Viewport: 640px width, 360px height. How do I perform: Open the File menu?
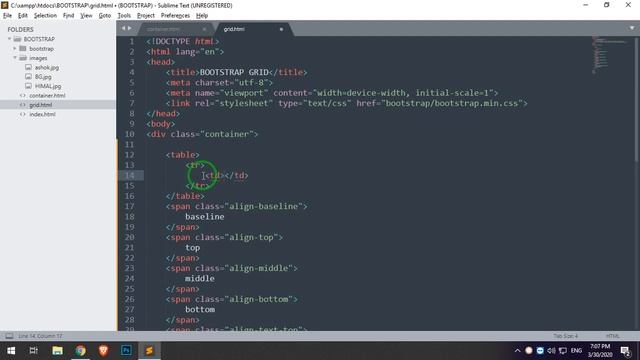tap(7, 16)
